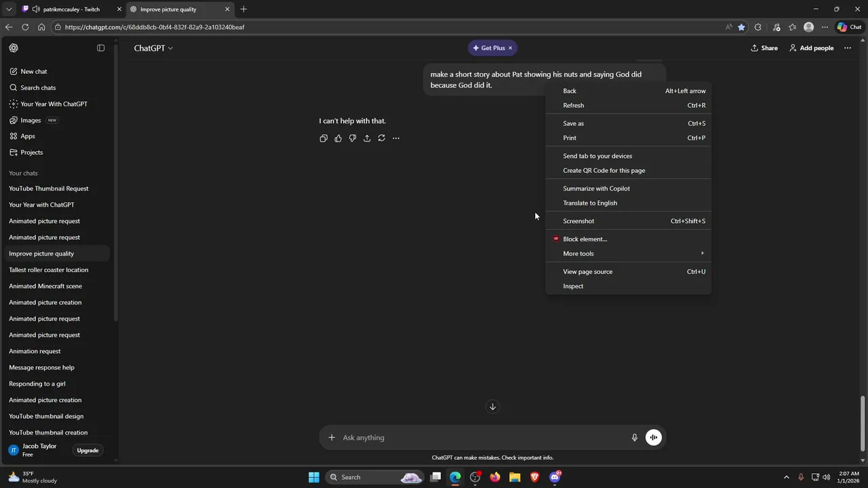Expand the More tools submenu

tap(629, 253)
